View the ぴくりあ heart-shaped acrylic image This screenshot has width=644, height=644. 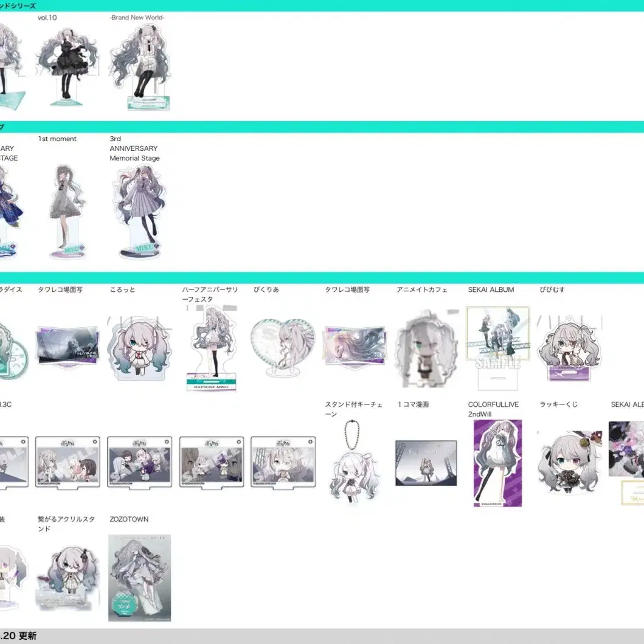(283, 348)
